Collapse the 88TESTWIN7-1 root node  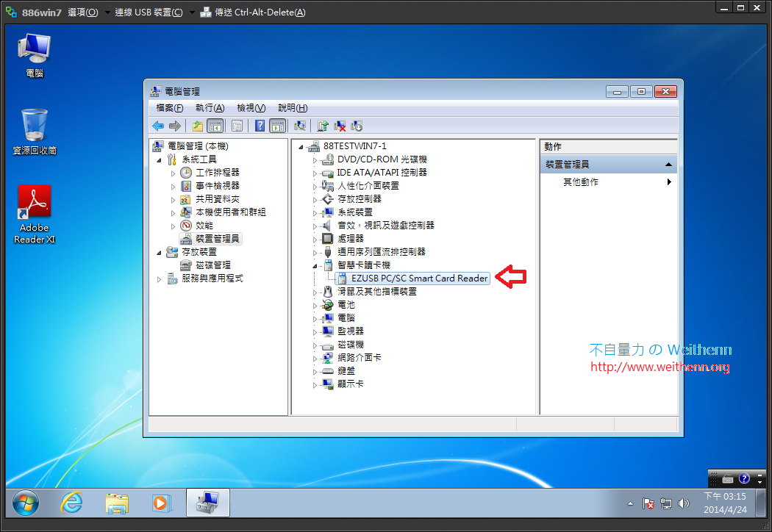click(301, 147)
